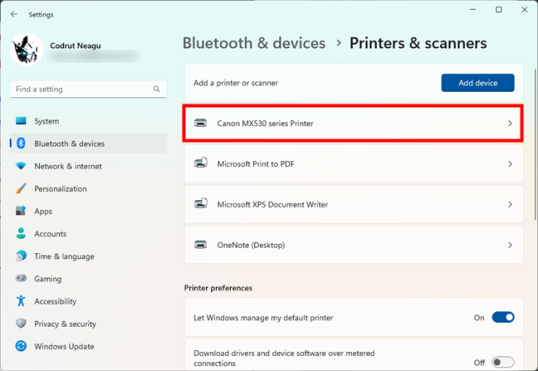Viewport: 538px width, 371px height.
Task: Expand Canon MX530 series Printer chevron
Action: [510, 123]
